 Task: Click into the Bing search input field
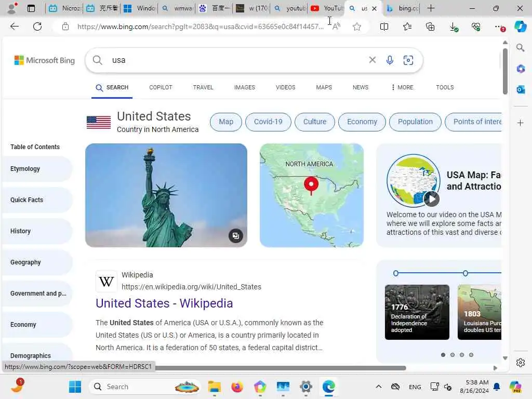click(x=237, y=60)
